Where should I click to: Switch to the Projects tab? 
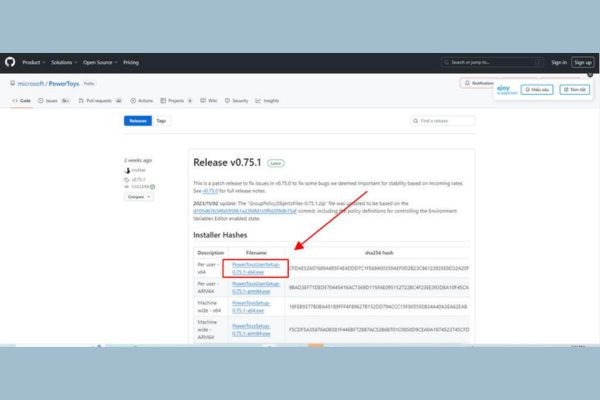[176, 101]
